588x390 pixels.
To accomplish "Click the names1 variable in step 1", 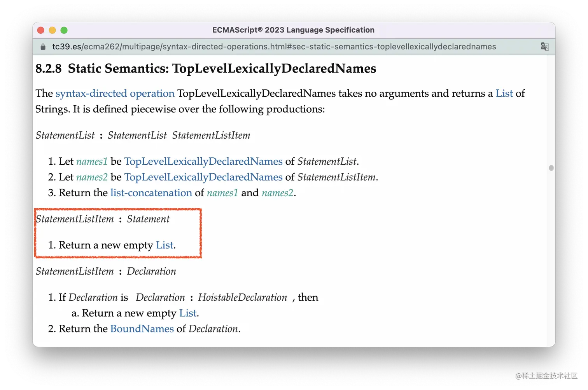I will (92, 162).
